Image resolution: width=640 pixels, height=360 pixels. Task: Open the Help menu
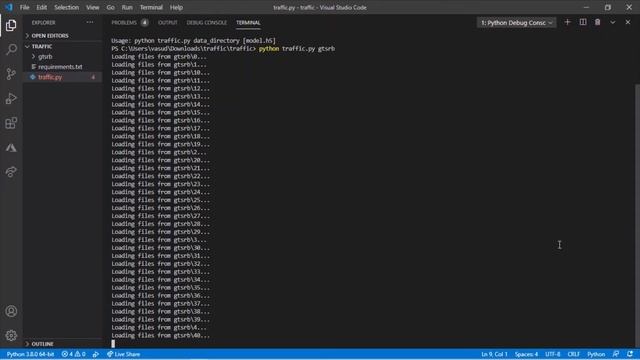click(x=176, y=7)
